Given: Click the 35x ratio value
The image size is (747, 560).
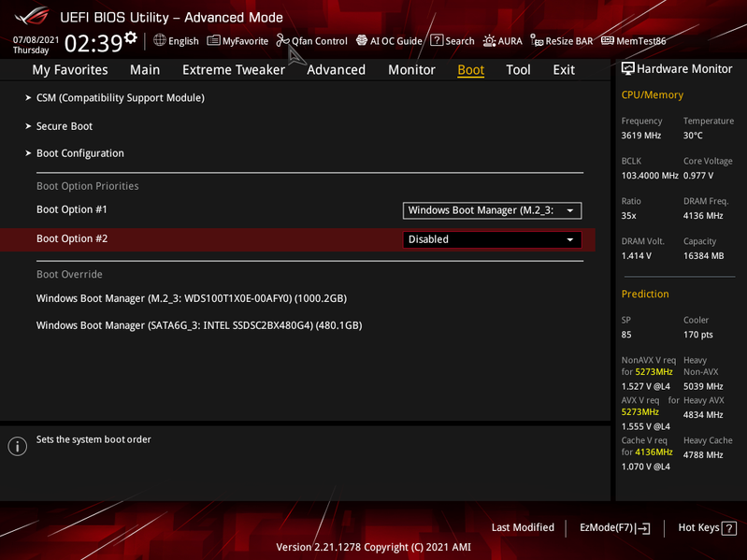Looking at the screenshot, I should tap(628, 216).
